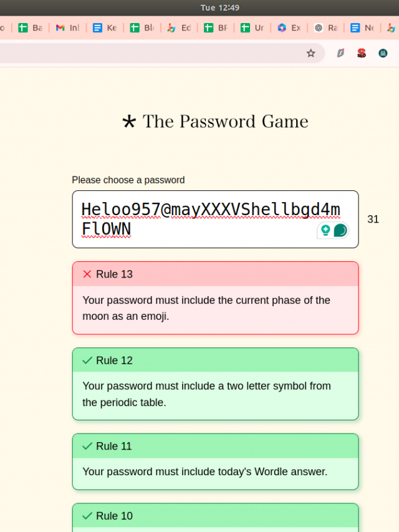The image size is (399, 532).
Task: Click The Password Game title
Action: tap(225, 121)
